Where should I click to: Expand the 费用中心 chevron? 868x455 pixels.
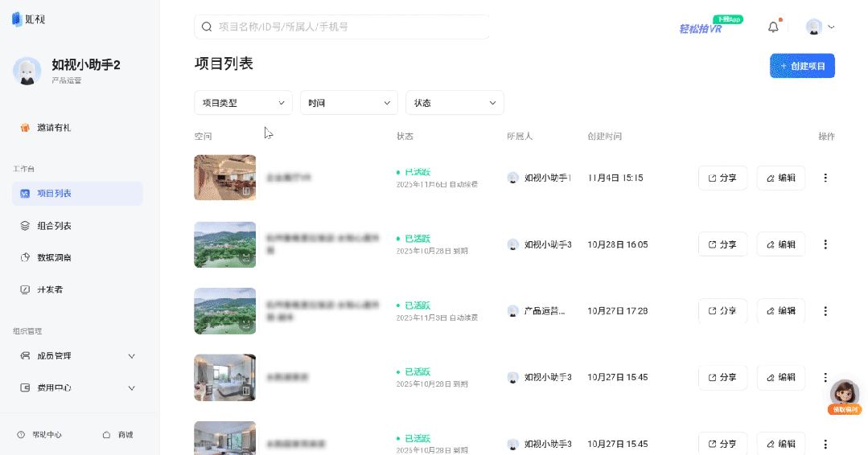click(132, 388)
